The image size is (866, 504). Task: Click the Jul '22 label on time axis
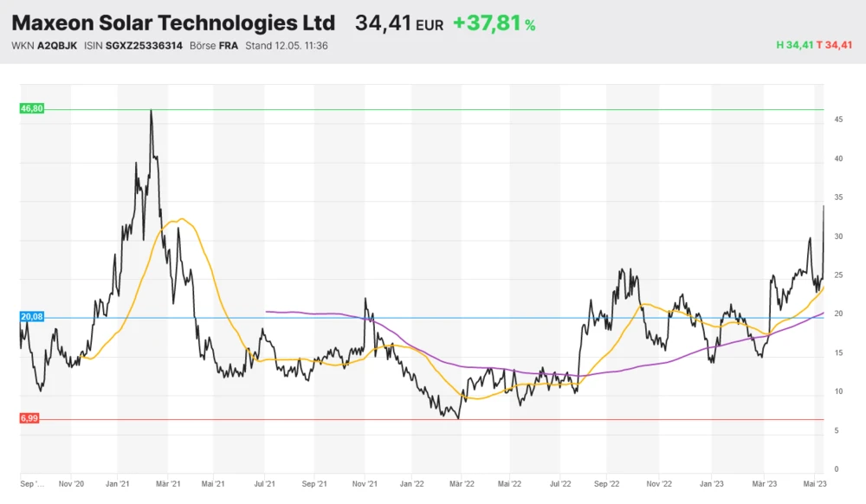[x=560, y=484]
